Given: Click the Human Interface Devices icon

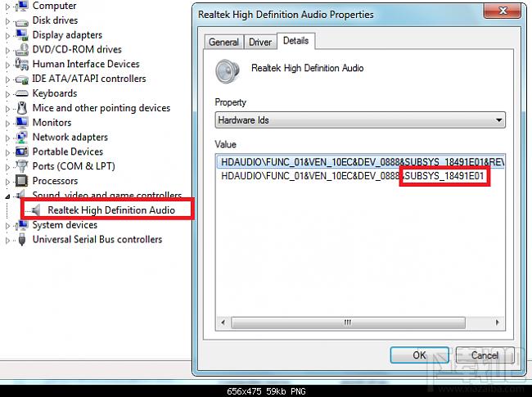Looking at the screenshot, I should pos(22,64).
